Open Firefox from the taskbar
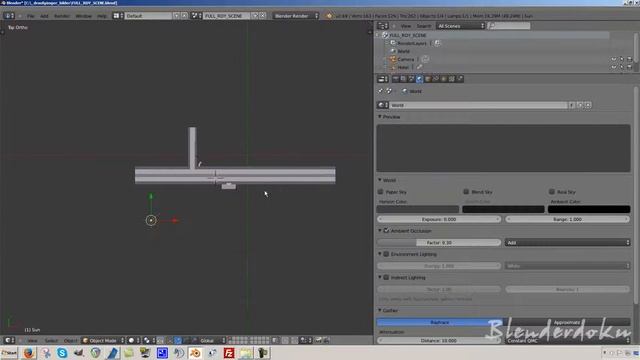Screen dimensions: 640x360 (28, 353)
